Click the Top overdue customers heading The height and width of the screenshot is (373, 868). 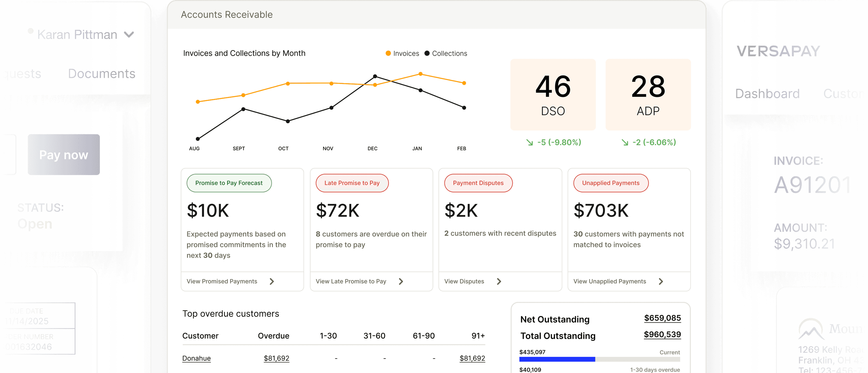pos(231,314)
